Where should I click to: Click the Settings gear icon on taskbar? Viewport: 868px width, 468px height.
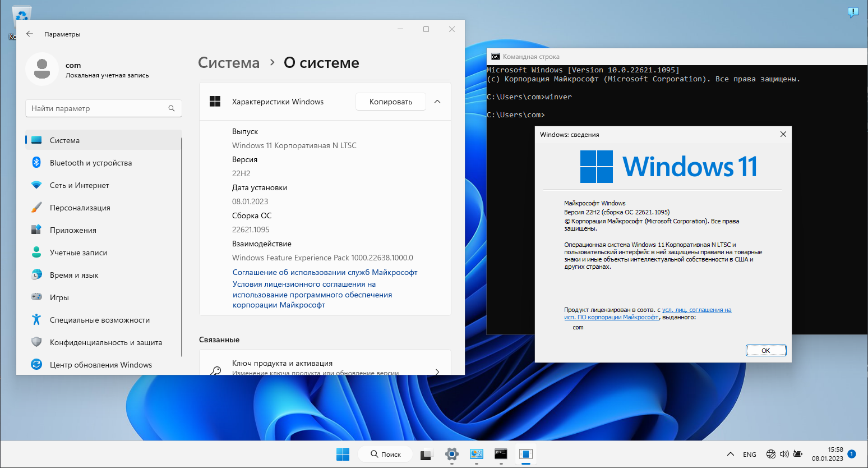[452, 454]
